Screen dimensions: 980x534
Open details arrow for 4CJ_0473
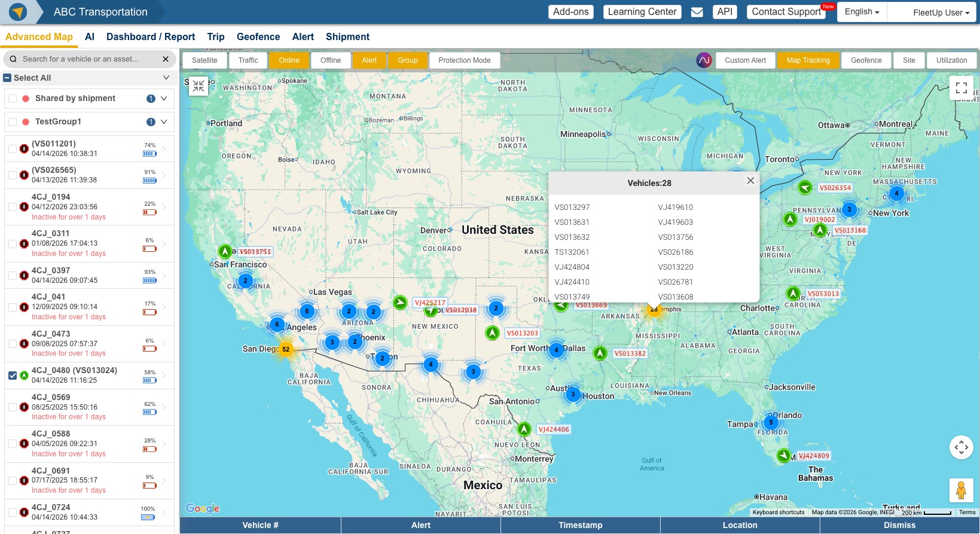click(x=164, y=344)
